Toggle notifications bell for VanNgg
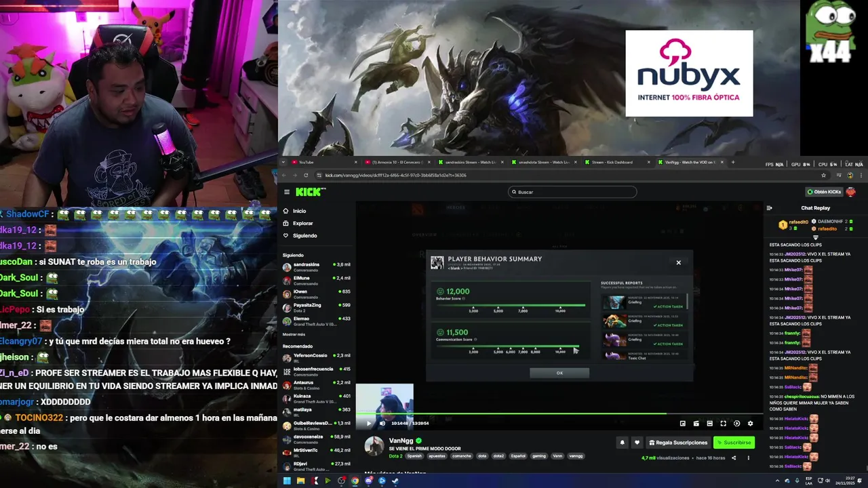 pos(622,443)
